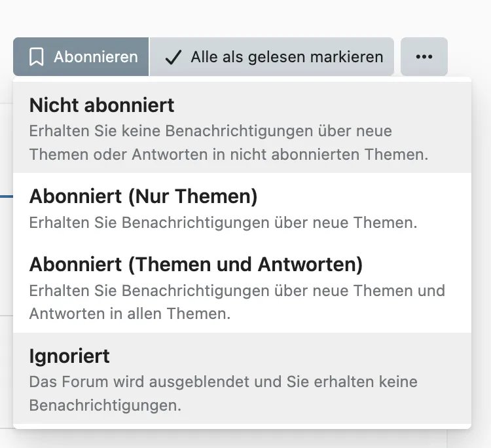The image size is (491, 448).
Task: Click the Abonnieren label text
Action: pyautogui.click(x=96, y=57)
